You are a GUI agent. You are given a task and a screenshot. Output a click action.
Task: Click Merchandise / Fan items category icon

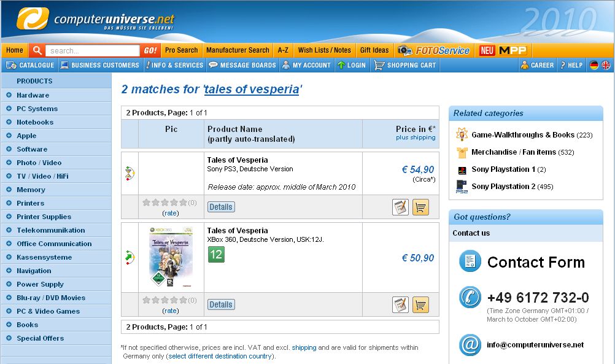[462, 152]
